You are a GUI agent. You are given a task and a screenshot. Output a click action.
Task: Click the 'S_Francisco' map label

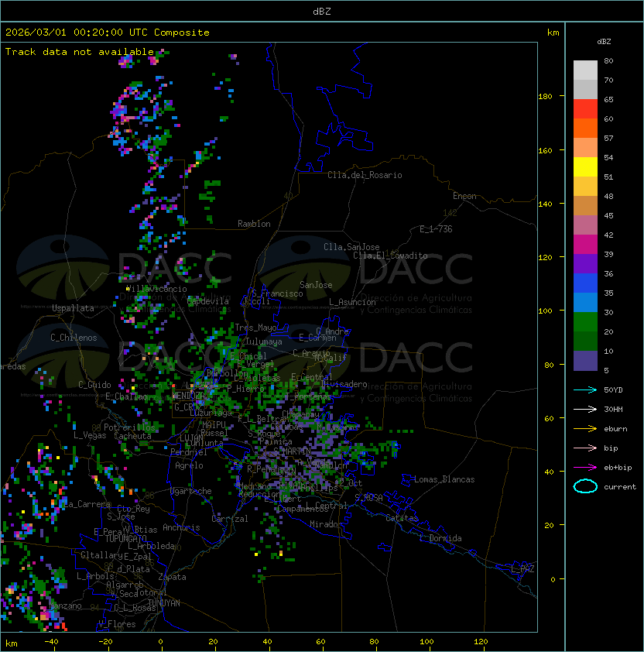point(277,293)
